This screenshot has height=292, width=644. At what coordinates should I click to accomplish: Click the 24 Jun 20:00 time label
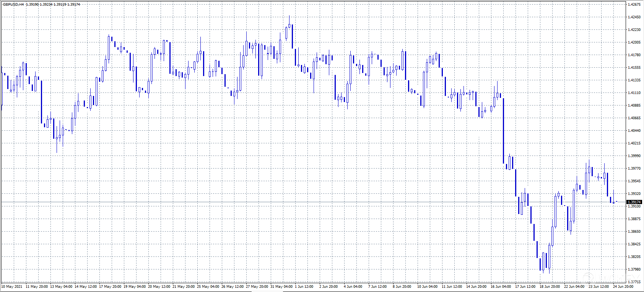pos(623,286)
